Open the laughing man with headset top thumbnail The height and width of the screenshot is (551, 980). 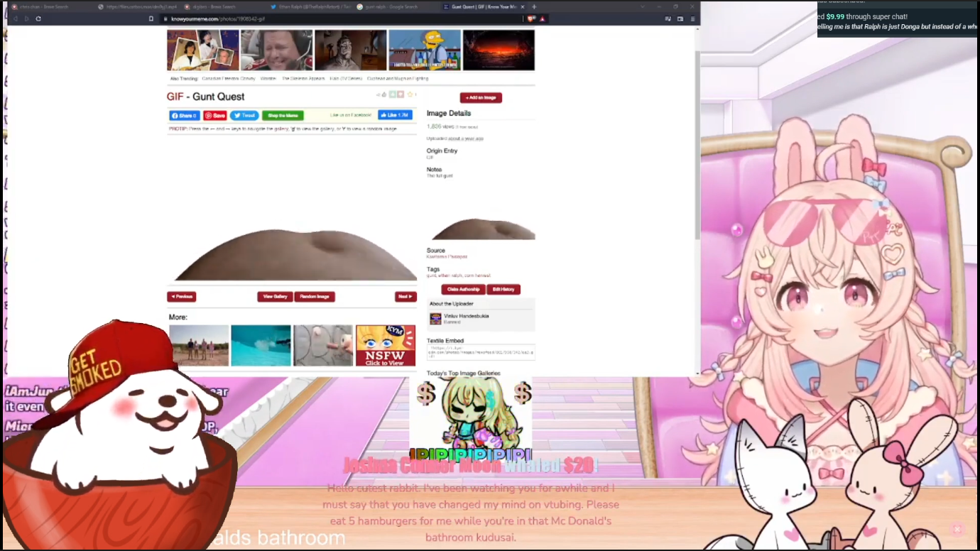point(277,50)
